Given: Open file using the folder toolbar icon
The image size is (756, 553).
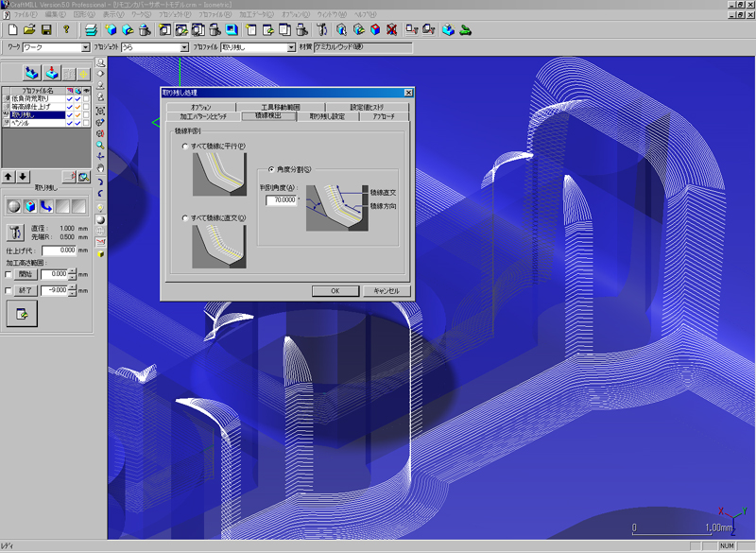Looking at the screenshot, I should (x=29, y=30).
